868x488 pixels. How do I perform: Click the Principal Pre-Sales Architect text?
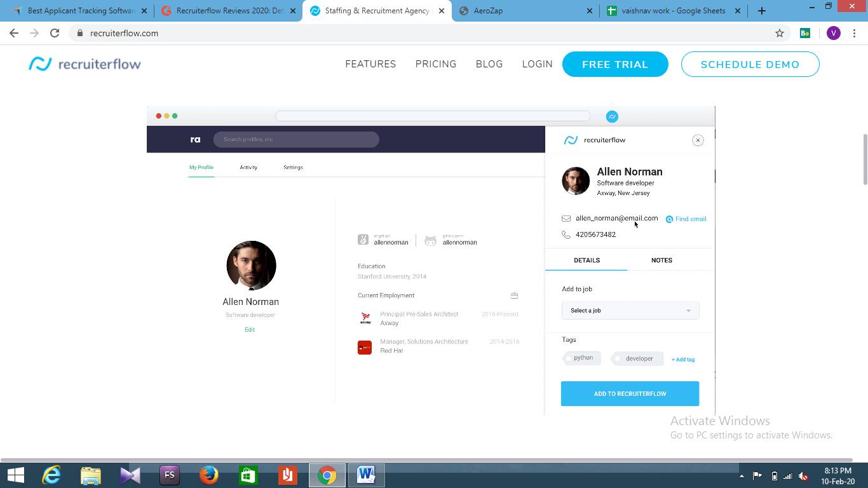[x=419, y=315]
